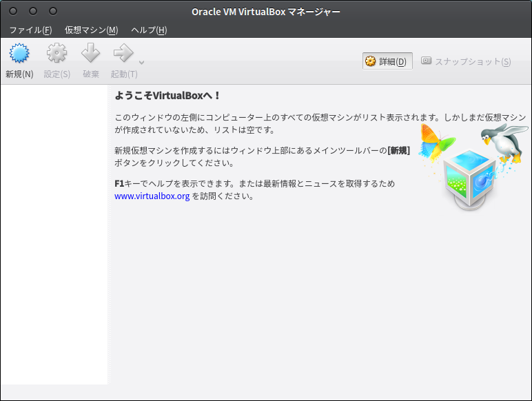The height and width of the screenshot is (401, 532).
Task: Switch to the スナップショット(S) snapshots view
Action: pyautogui.click(x=466, y=61)
